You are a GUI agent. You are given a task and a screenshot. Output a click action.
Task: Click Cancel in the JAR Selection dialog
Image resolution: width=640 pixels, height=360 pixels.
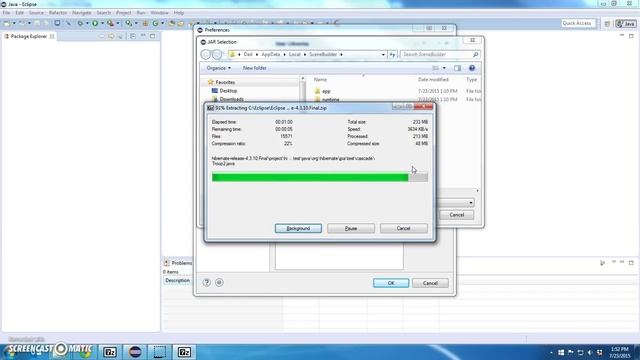click(456, 215)
